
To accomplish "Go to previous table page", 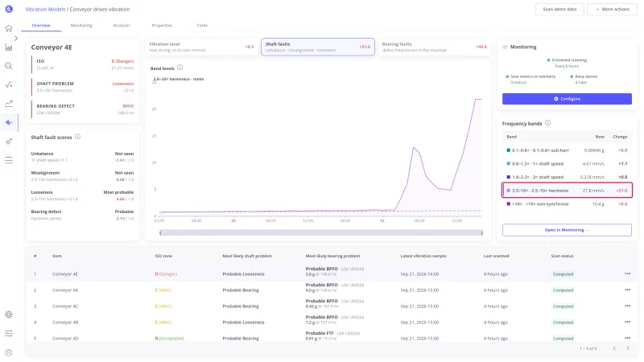I will [x=614, y=348].
